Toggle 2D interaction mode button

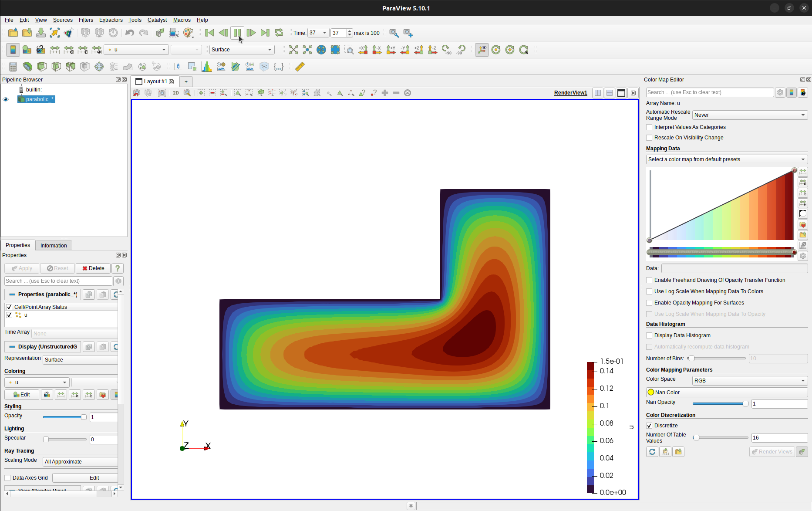[176, 93]
